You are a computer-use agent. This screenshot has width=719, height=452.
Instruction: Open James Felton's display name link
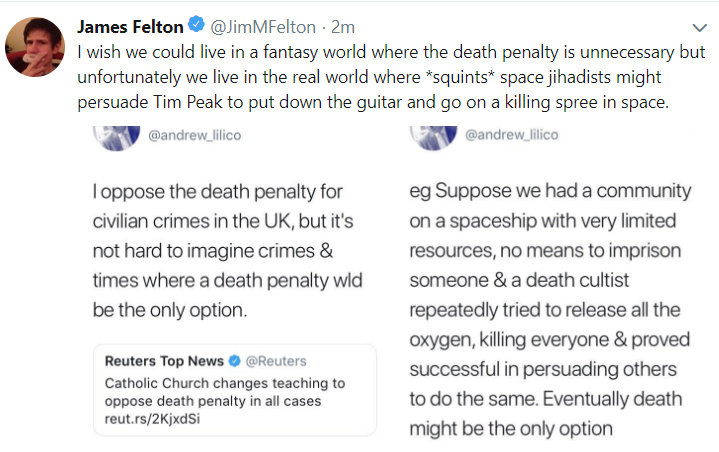131,25
